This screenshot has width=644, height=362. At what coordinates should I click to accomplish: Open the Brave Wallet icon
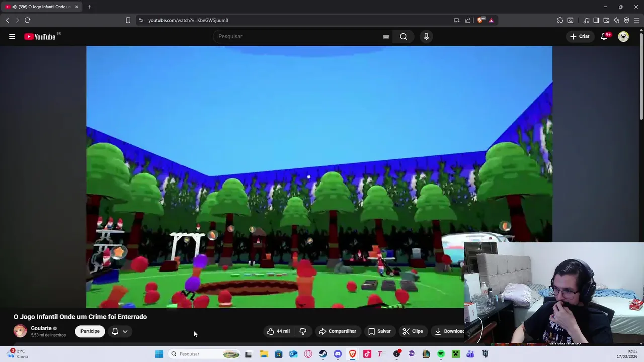pos(606,20)
